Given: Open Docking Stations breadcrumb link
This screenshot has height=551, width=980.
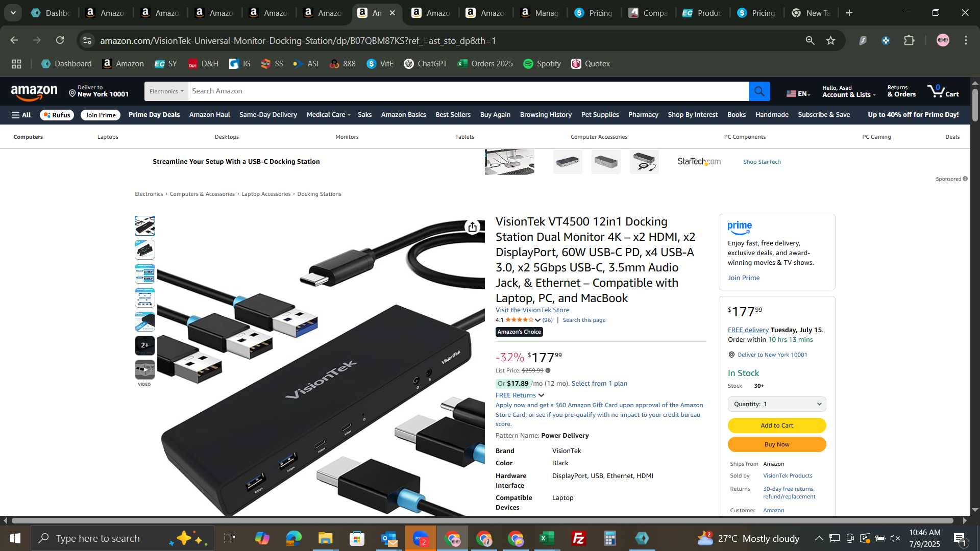Looking at the screenshot, I should click(x=319, y=194).
